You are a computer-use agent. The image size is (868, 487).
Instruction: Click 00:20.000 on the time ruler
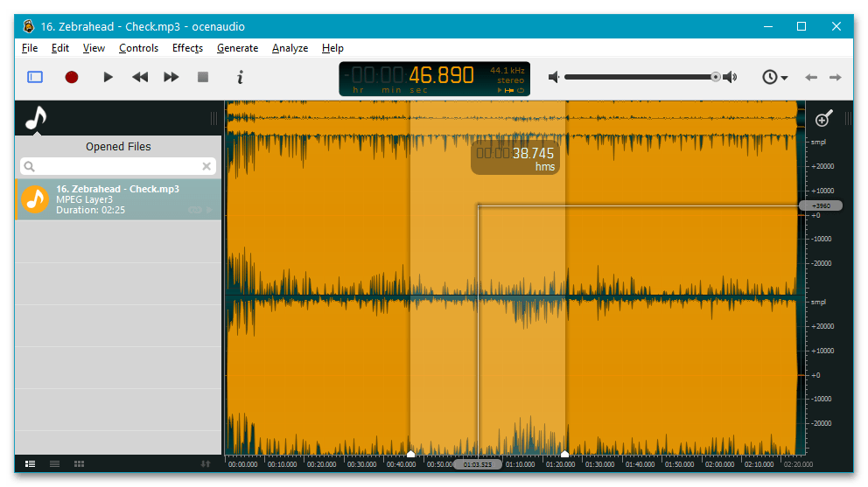tap(322, 464)
